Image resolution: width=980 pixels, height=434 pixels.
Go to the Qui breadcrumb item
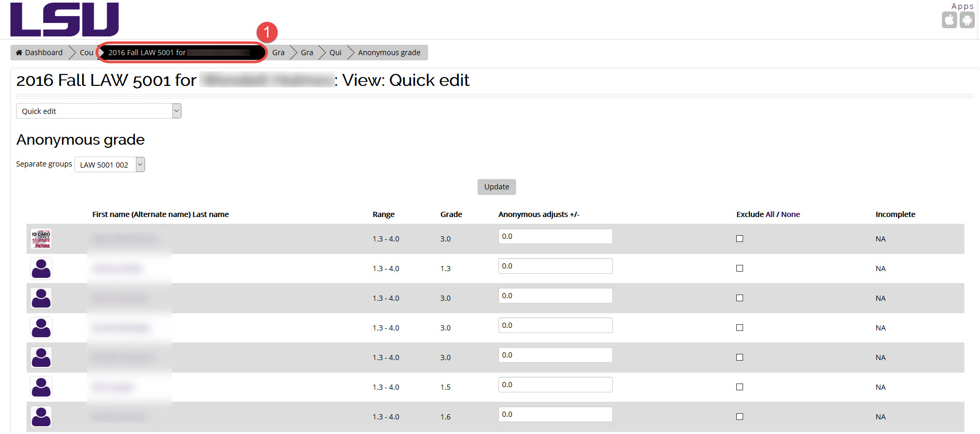click(335, 53)
